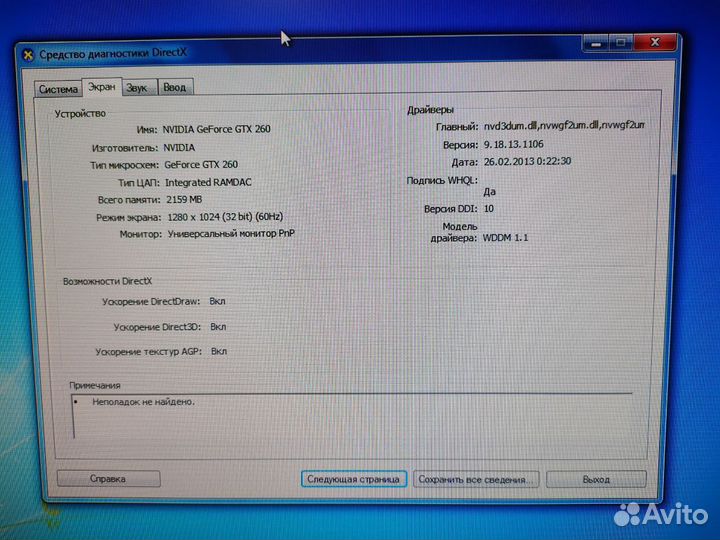
Task: Click the Устройство group label
Action: (80, 113)
